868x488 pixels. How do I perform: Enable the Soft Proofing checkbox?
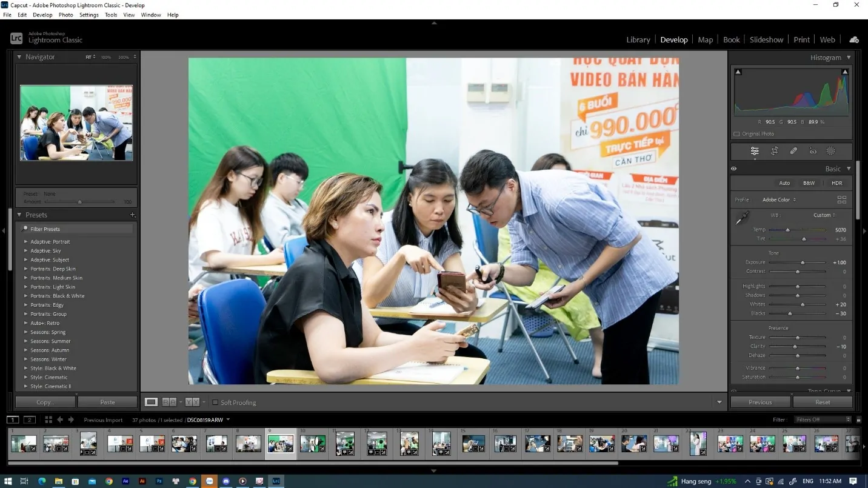click(x=215, y=403)
